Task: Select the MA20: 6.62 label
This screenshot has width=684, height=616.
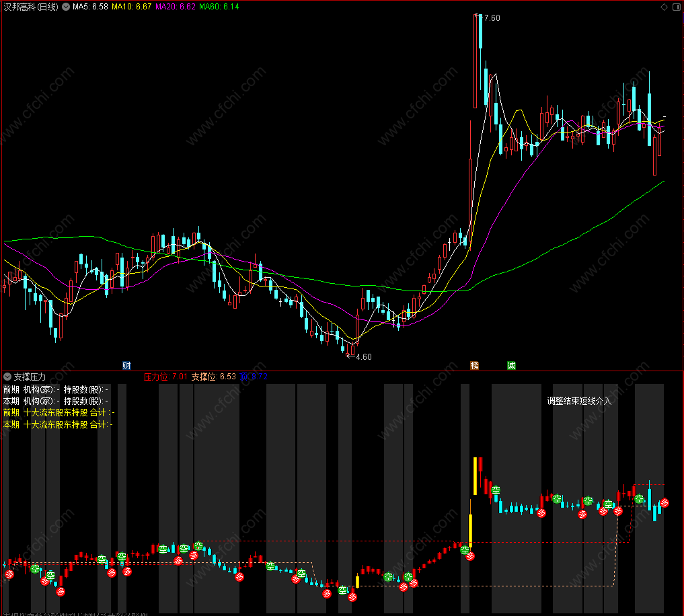Action: coord(176,7)
